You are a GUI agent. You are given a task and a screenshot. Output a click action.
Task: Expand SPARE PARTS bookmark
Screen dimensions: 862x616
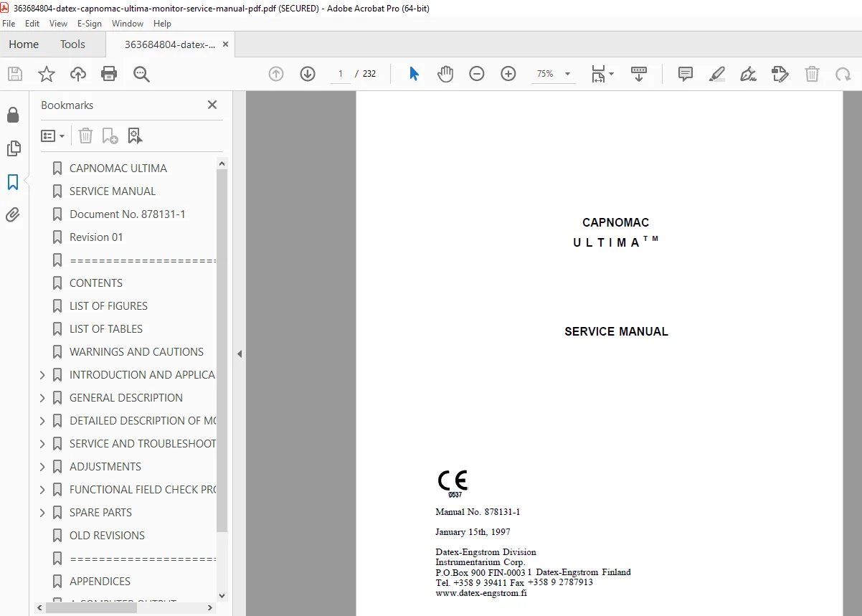click(x=42, y=513)
